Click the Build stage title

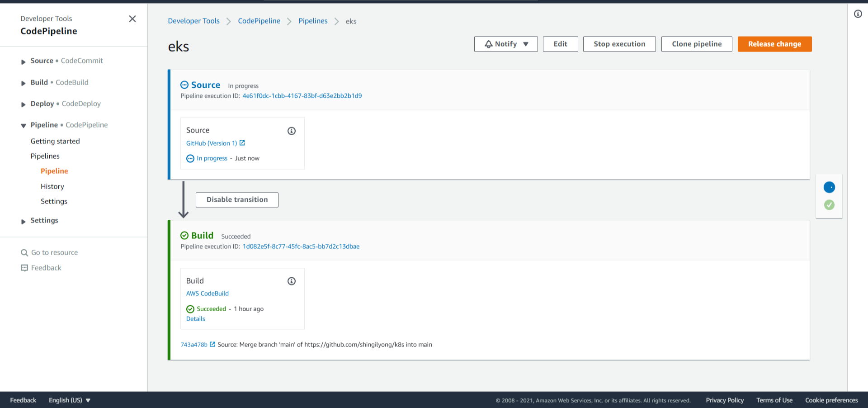[x=202, y=236]
